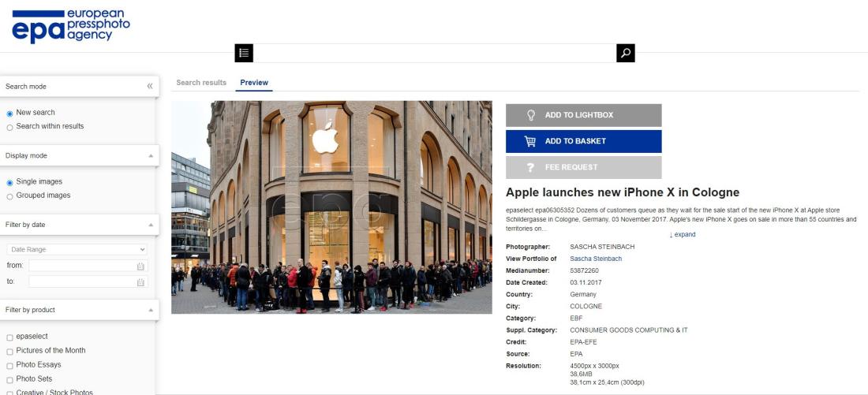This screenshot has height=395, width=868.
Task: Open the 'from' date calendar icon
Action: pos(140,266)
